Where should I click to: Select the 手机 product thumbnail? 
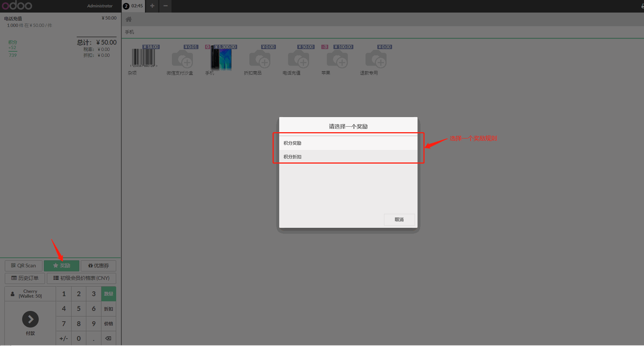point(221,59)
